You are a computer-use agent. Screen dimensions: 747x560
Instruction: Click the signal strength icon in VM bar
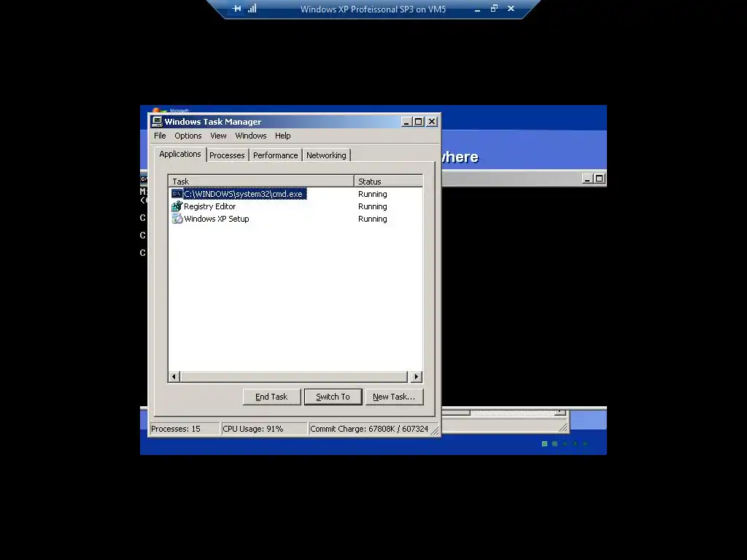(252, 9)
